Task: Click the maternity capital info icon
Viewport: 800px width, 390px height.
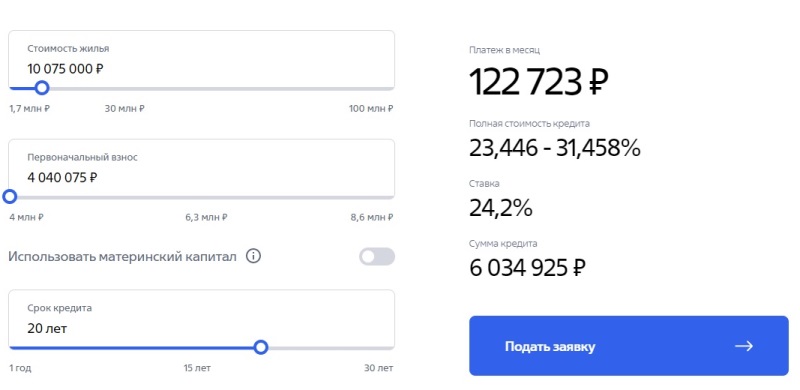Action: (x=253, y=256)
